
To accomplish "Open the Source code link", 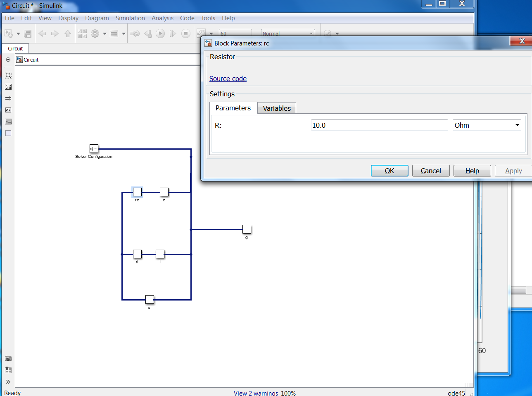I will click(228, 79).
